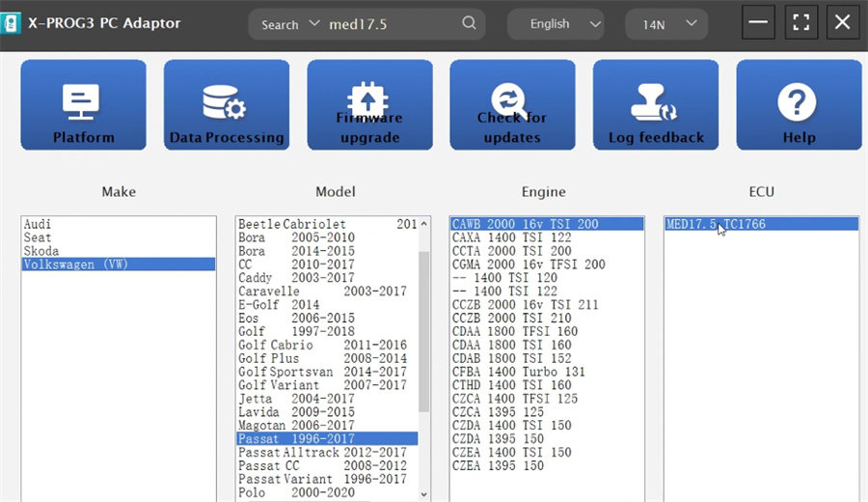Image resolution: width=868 pixels, height=502 pixels.
Task: Open the 14N dropdown
Action: click(666, 24)
